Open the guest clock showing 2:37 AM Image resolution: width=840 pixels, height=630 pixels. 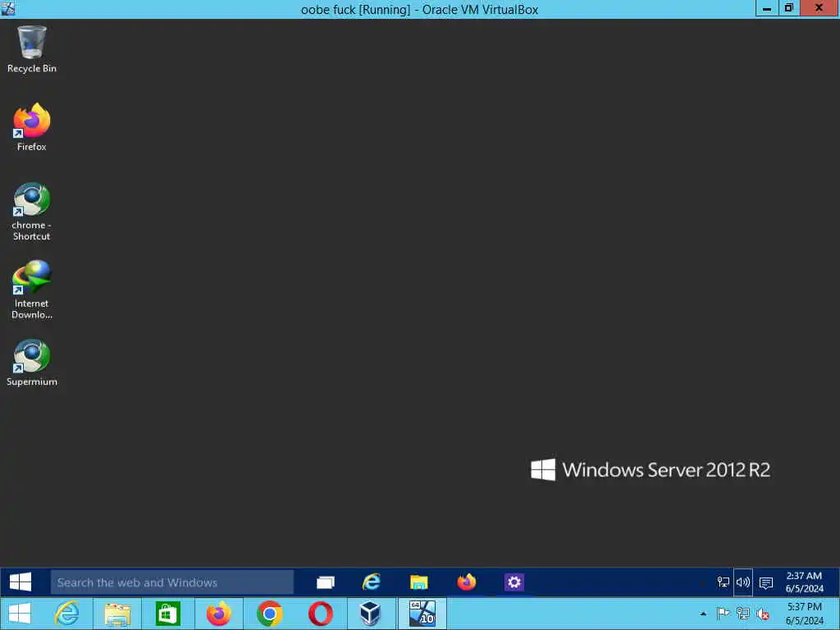[x=804, y=582]
